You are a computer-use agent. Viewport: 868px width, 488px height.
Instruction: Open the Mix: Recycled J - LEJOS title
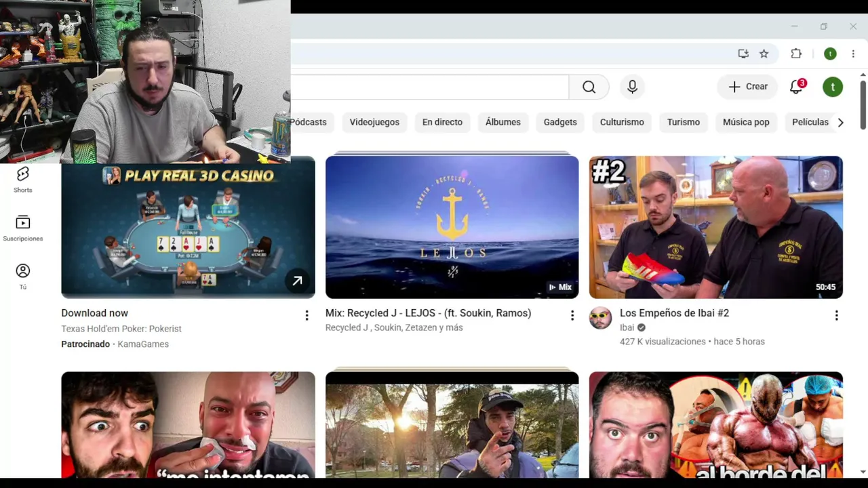pyautogui.click(x=428, y=313)
